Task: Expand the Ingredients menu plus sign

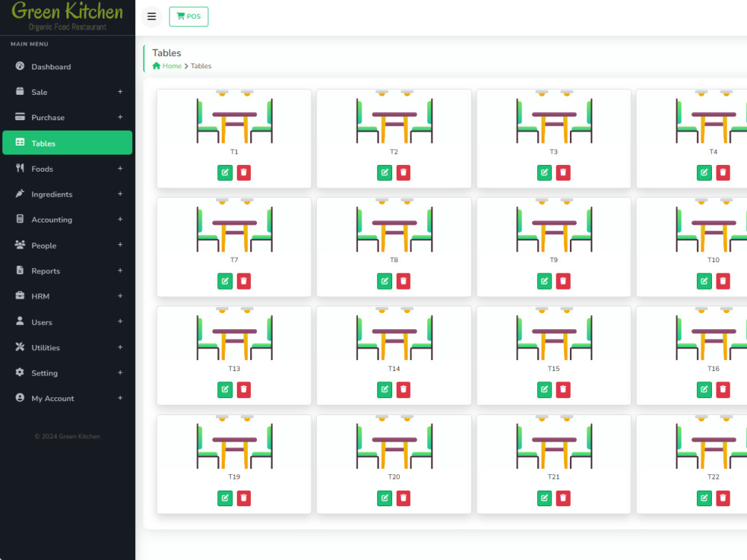Action: [120, 194]
